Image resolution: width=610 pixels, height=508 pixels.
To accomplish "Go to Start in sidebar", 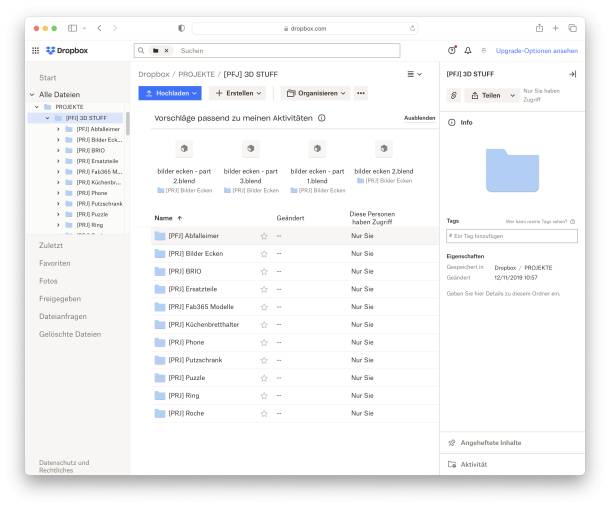I will tap(48, 78).
